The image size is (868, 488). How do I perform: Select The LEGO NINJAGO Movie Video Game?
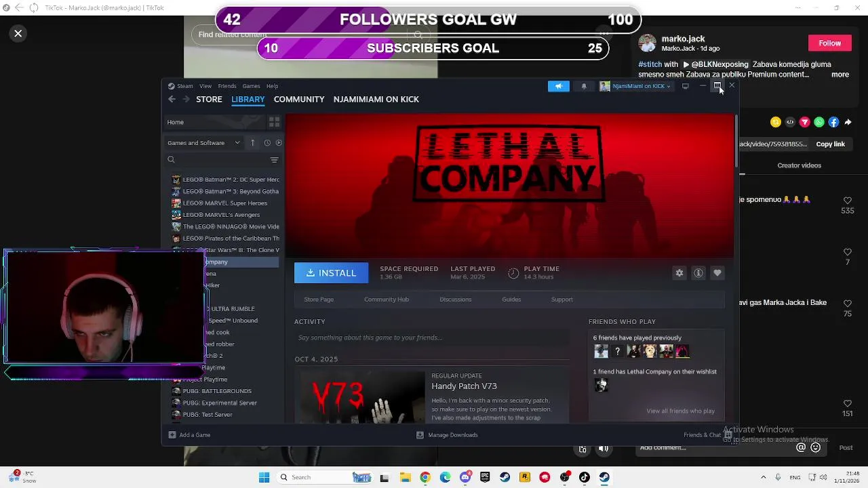pyautogui.click(x=225, y=226)
